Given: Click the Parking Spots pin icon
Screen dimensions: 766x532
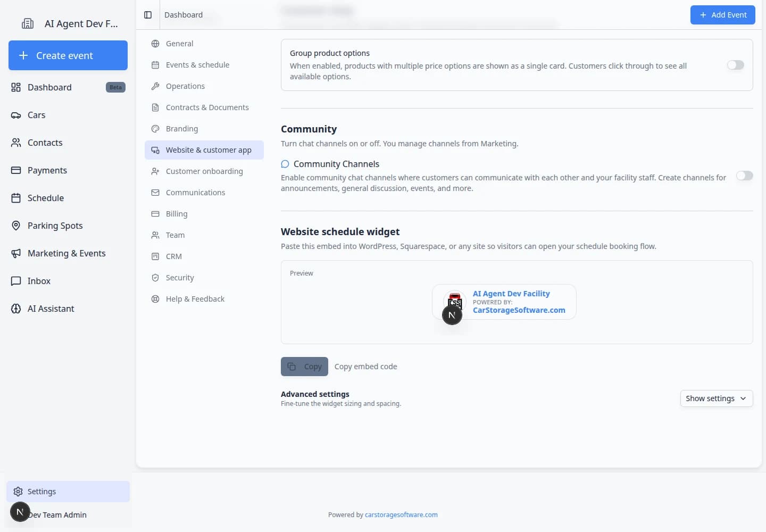Looking at the screenshot, I should point(16,226).
